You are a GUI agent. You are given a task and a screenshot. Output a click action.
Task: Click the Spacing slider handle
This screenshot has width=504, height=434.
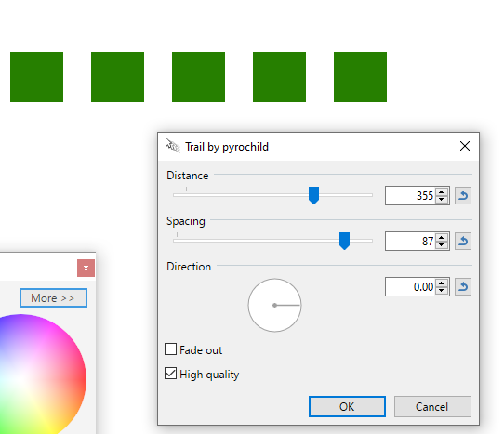[x=344, y=241]
